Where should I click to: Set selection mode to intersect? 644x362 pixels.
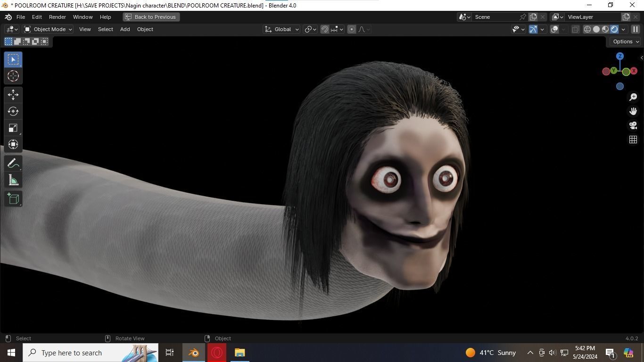click(44, 41)
